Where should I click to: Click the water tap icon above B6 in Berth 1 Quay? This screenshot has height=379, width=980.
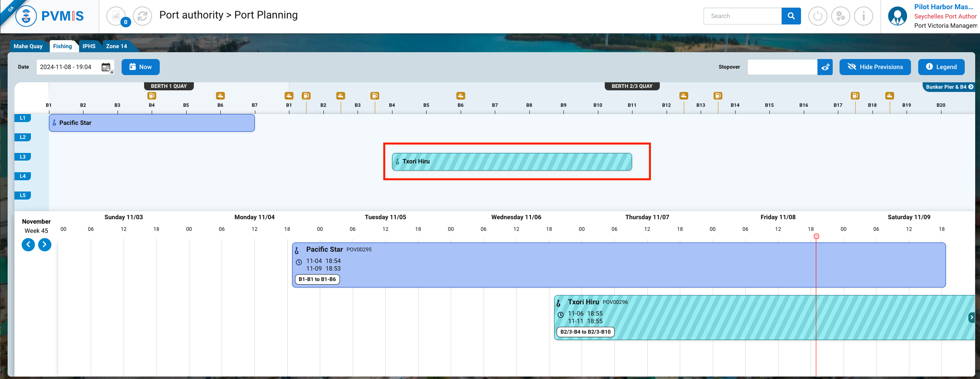(x=220, y=96)
